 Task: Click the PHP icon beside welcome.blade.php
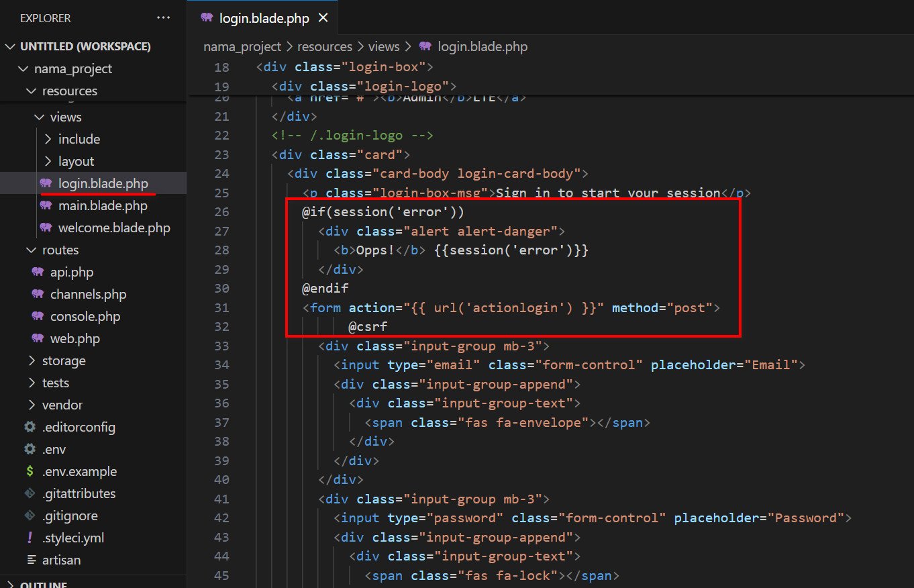point(46,228)
